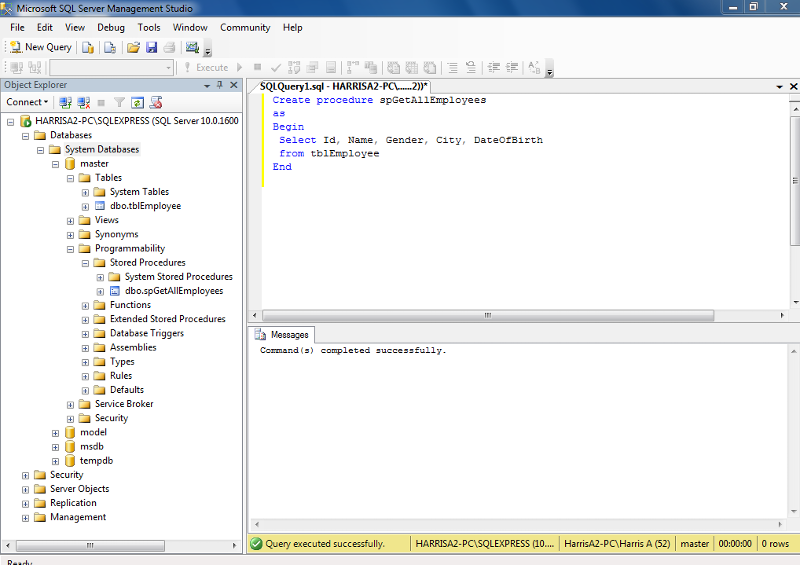The image size is (800, 565).
Task: Open the Tools menu
Action: (149, 28)
